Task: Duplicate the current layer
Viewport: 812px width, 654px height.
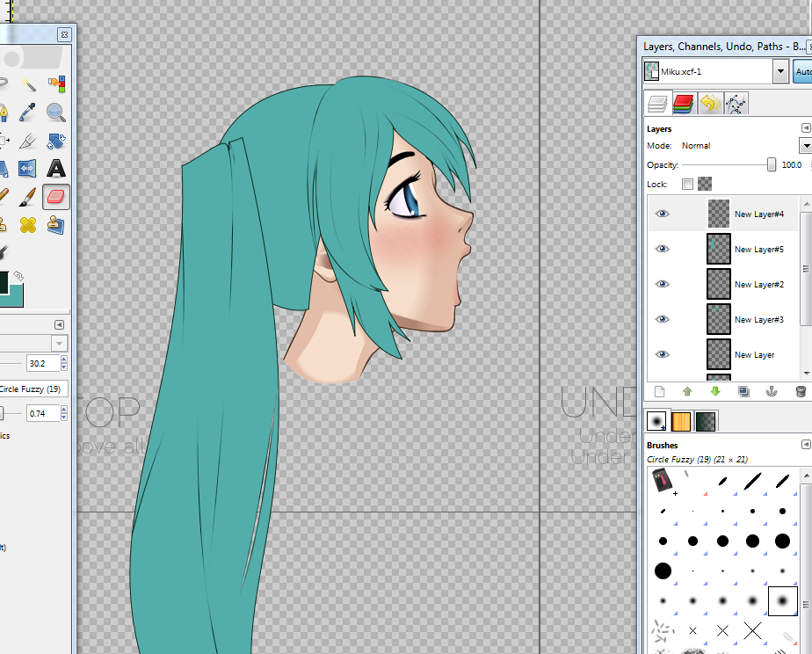Action: (x=743, y=391)
